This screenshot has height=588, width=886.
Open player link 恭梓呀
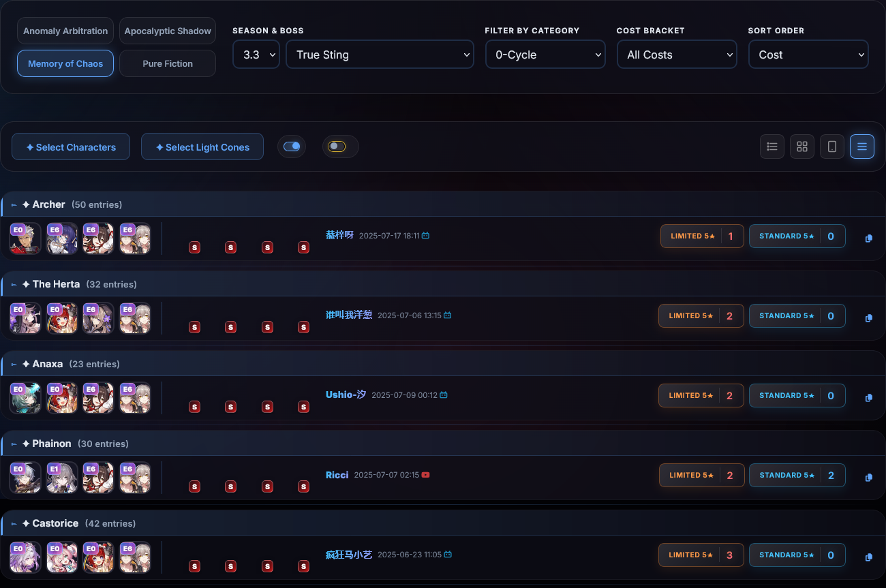coord(339,235)
